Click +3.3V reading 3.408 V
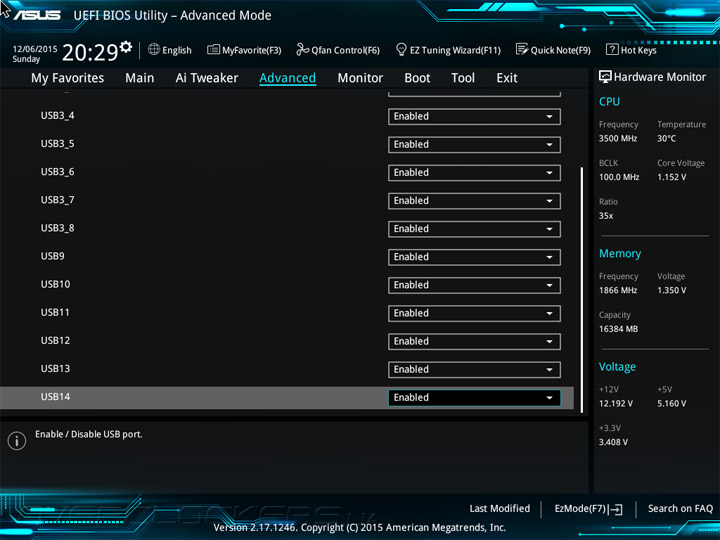Screen dimensions: 720x540 pyautogui.click(x=613, y=442)
